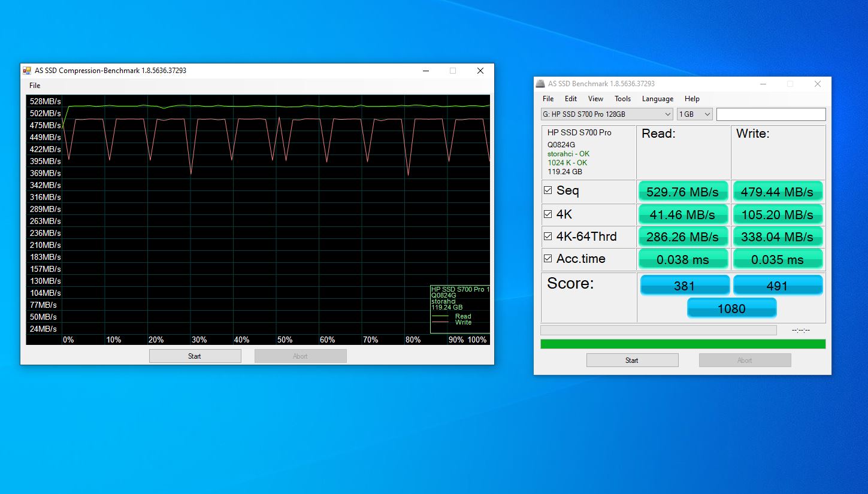868x494 pixels.
Task: Close the AS SSD Benchmark window
Action: (x=817, y=84)
